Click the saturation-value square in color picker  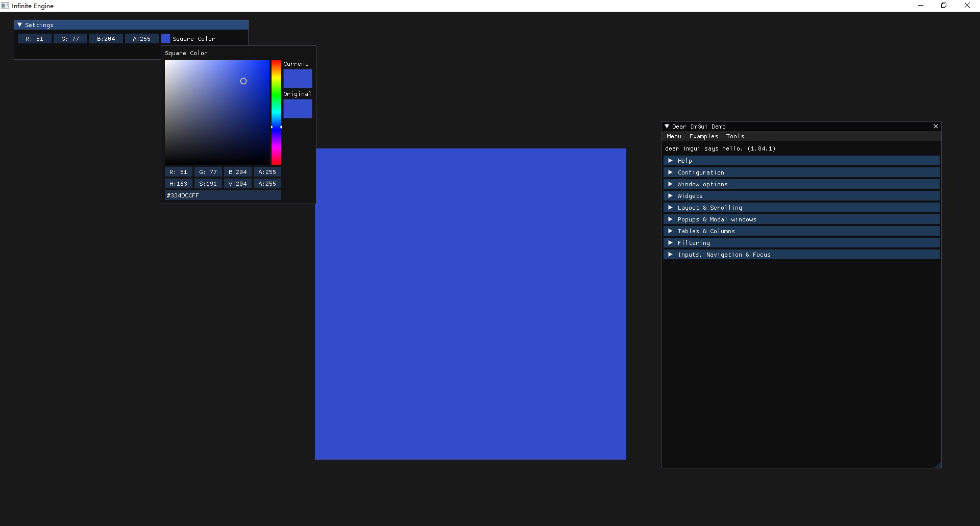[x=217, y=112]
